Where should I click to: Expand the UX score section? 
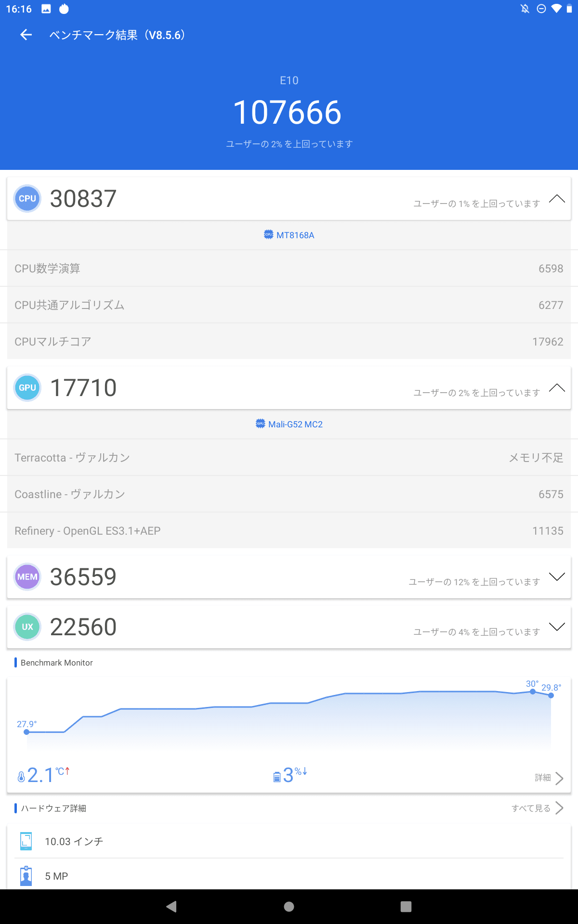(x=557, y=627)
